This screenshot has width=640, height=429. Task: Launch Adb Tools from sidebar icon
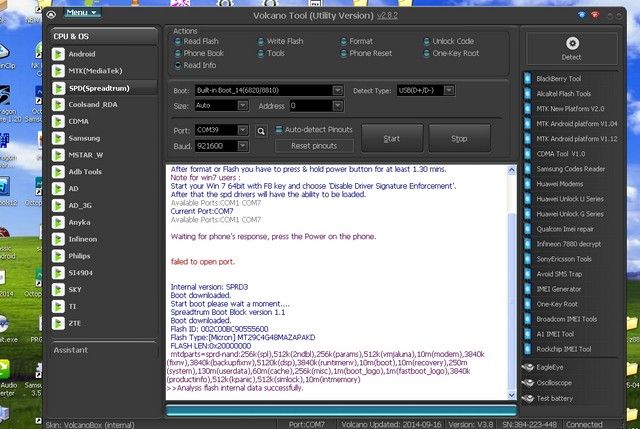[58, 172]
